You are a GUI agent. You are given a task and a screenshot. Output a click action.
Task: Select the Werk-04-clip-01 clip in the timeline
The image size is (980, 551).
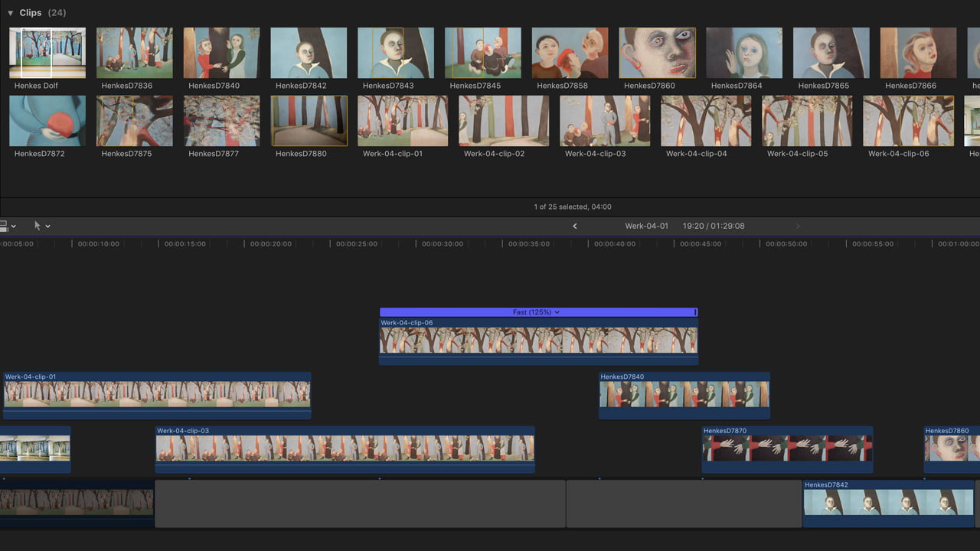click(x=157, y=395)
